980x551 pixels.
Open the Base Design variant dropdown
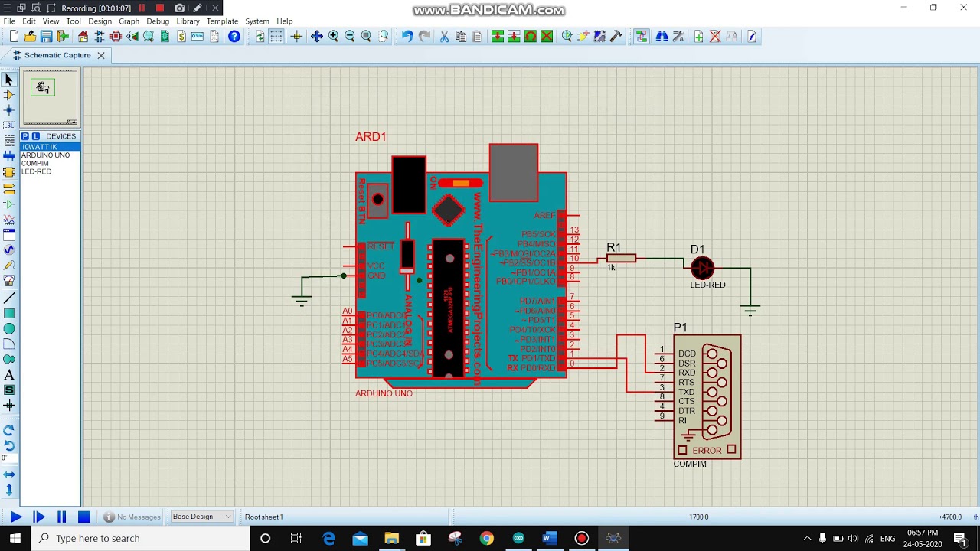[x=202, y=517]
